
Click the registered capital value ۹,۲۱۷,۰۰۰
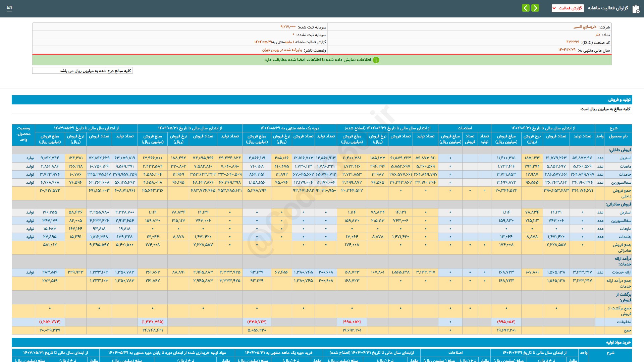tap(288, 27)
